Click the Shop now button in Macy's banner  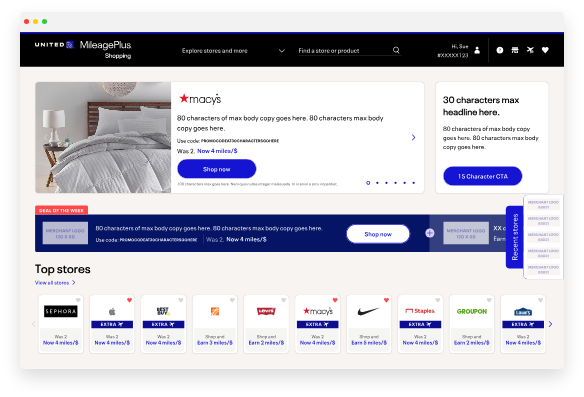[x=216, y=169]
